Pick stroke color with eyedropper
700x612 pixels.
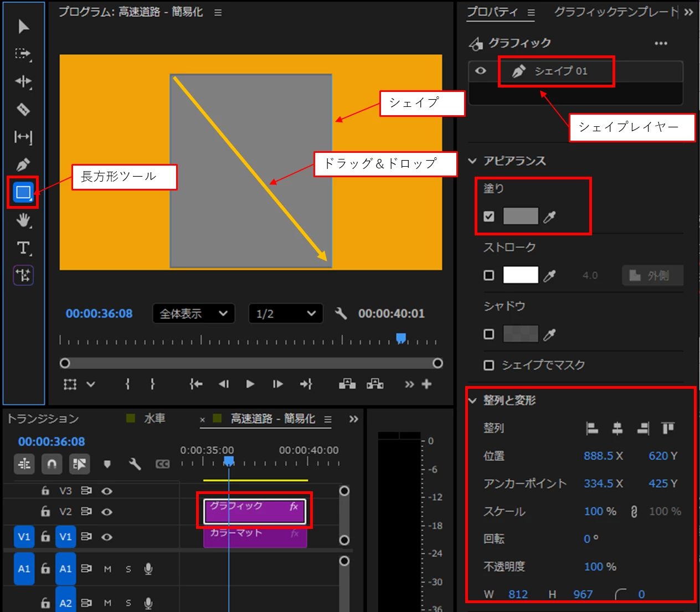point(549,275)
